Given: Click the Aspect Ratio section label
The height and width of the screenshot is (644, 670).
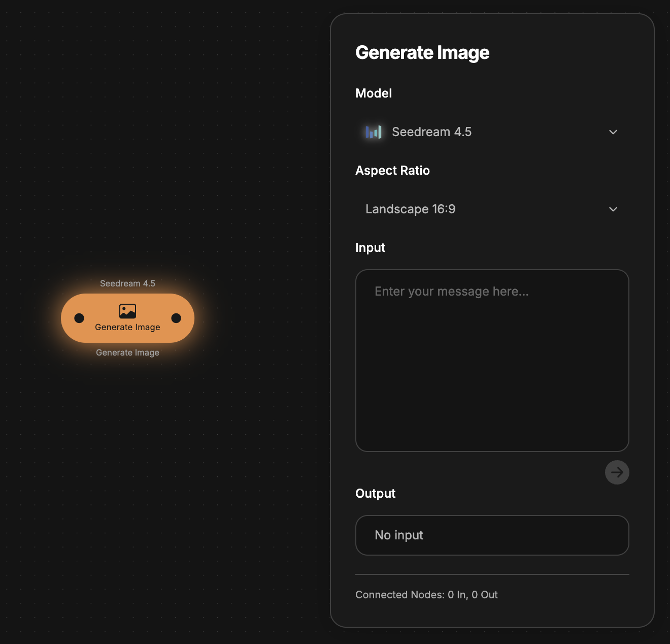Looking at the screenshot, I should [x=392, y=171].
